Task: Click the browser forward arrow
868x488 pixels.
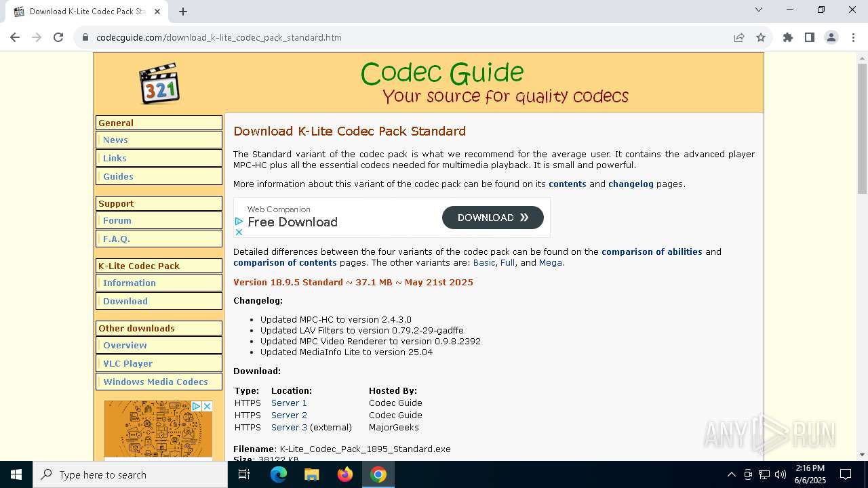Action: [37, 37]
